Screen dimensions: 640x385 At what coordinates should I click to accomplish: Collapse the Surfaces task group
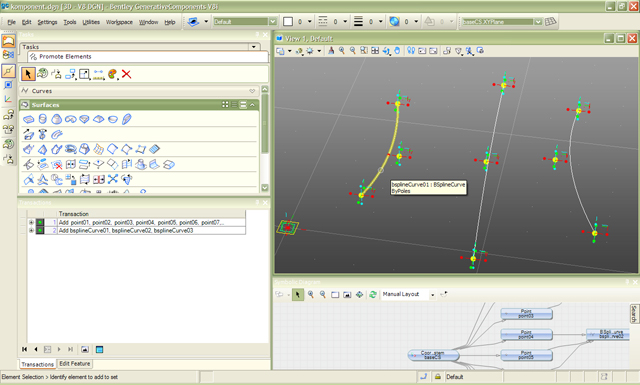[252, 105]
